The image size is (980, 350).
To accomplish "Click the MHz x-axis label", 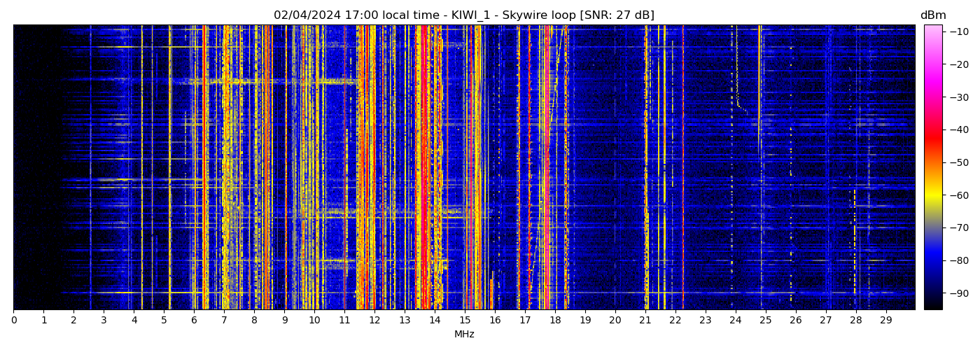I will click(x=464, y=335).
